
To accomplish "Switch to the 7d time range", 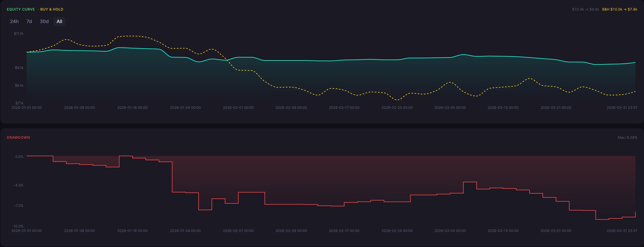I will [29, 21].
